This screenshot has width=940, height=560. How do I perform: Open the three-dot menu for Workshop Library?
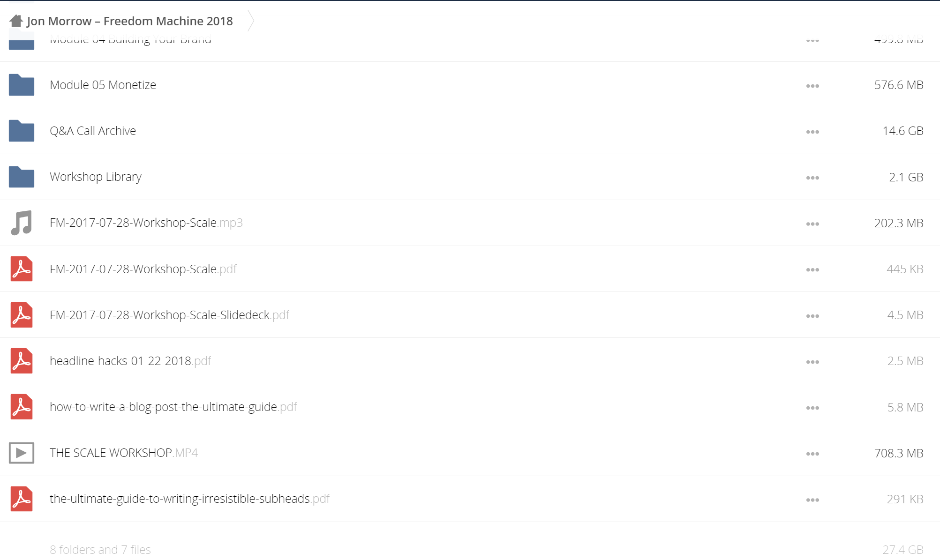(812, 178)
